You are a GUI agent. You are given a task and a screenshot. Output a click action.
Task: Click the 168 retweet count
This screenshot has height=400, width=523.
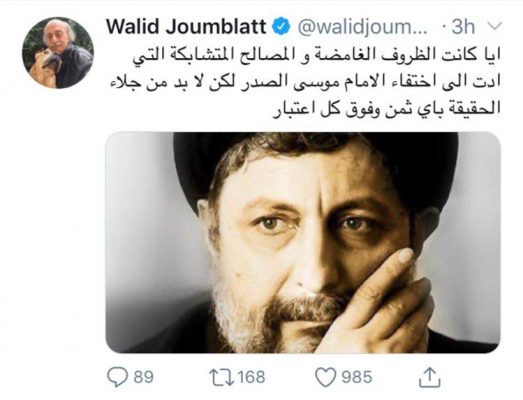click(251, 377)
